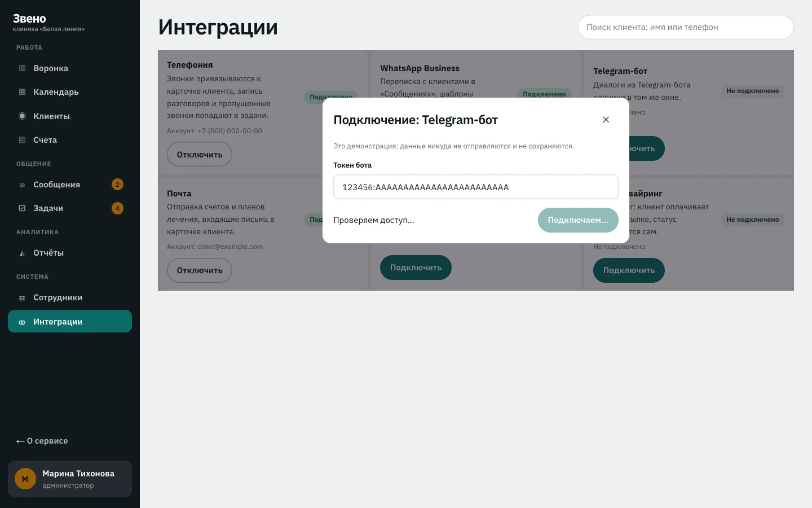This screenshot has height=508, width=812.
Task: Open Отчёты via its chart icon
Action: (x=22, y=253)
